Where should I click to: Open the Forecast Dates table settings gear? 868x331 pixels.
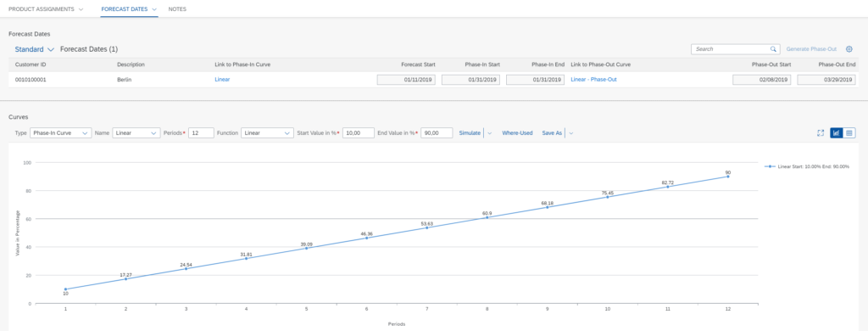849,48
